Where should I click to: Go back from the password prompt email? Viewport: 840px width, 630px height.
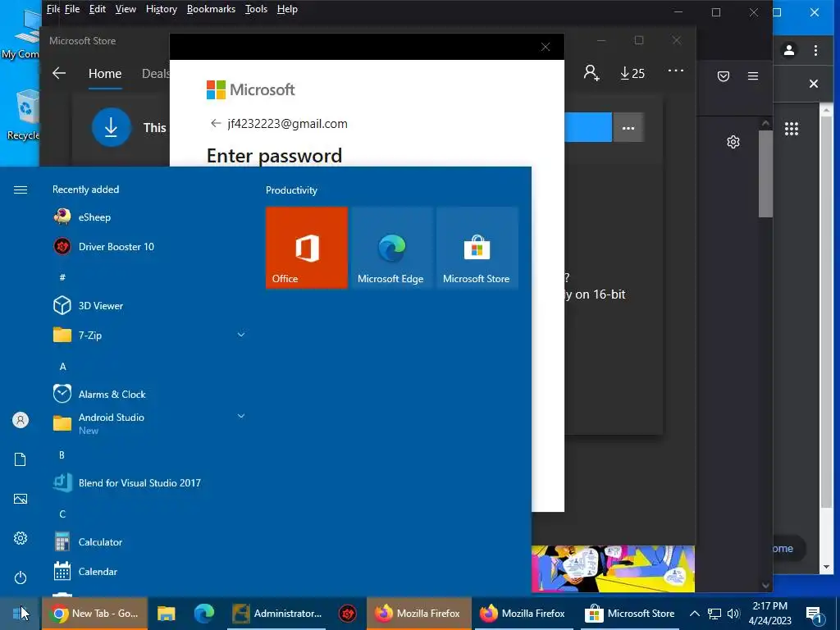pyautogui.click(x=216, y=123)
